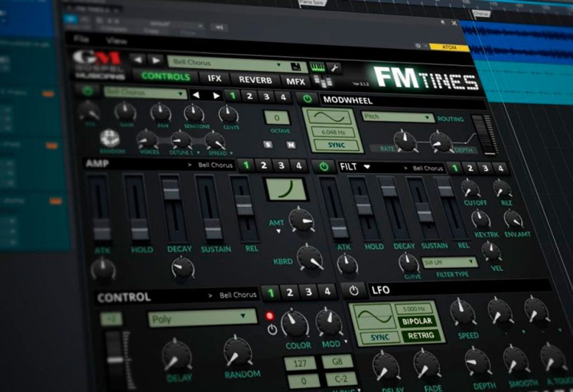Toggle MODWHEEL SYNC

[336, 145]
